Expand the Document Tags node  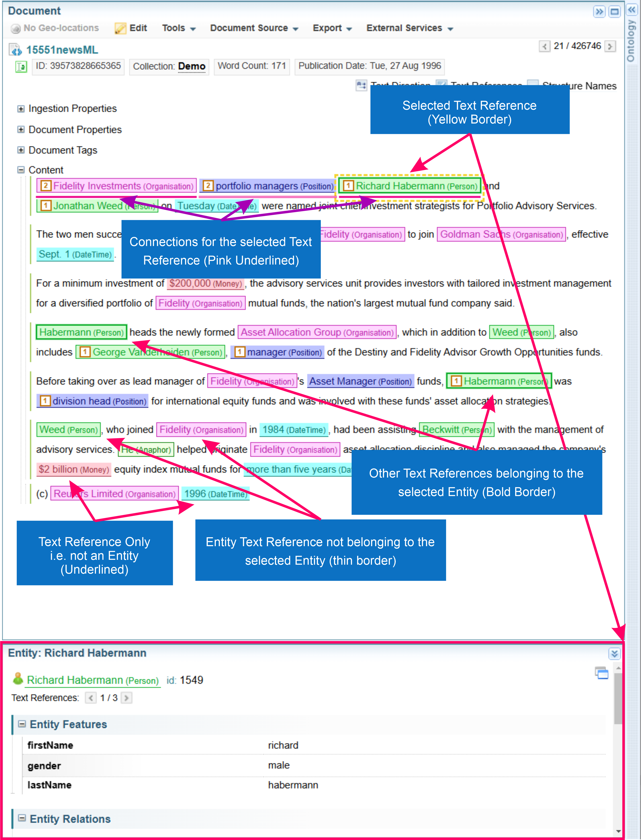(21, 150)
